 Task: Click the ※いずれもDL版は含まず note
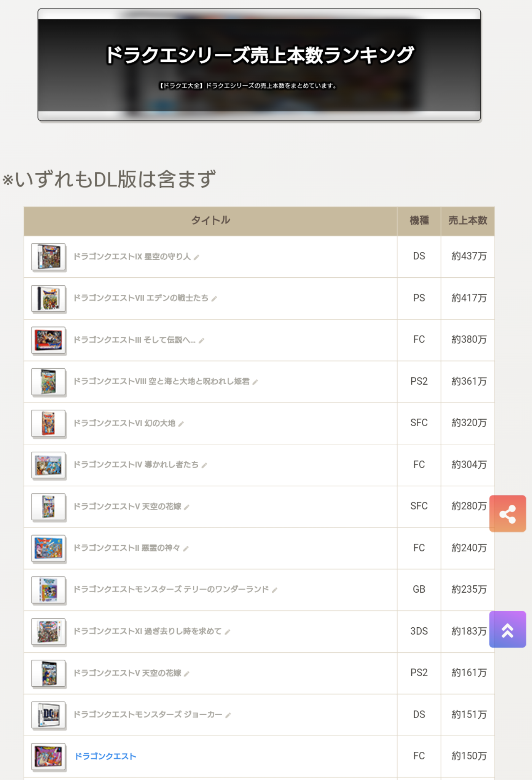pyautogui.click(x=109, y=179)
